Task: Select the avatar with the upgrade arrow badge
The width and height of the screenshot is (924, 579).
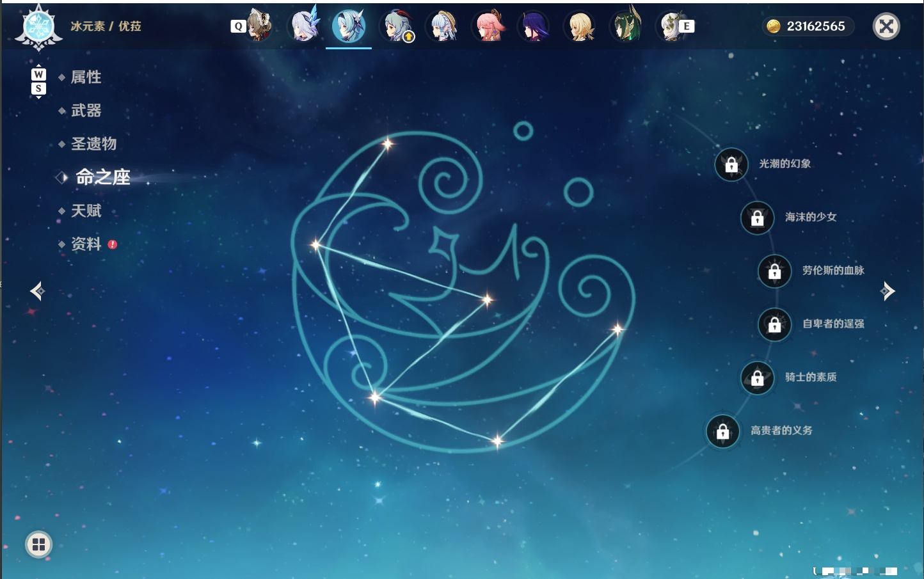Action: [396, 26]
